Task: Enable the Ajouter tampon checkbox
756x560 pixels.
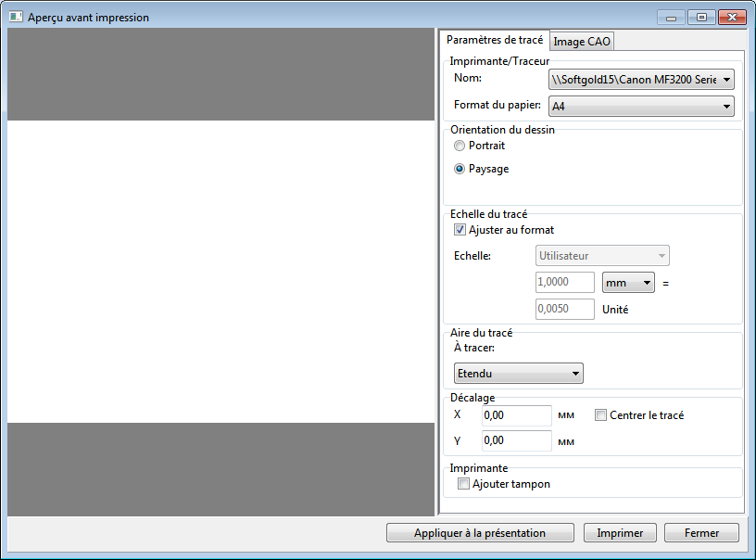Action: 463,484
